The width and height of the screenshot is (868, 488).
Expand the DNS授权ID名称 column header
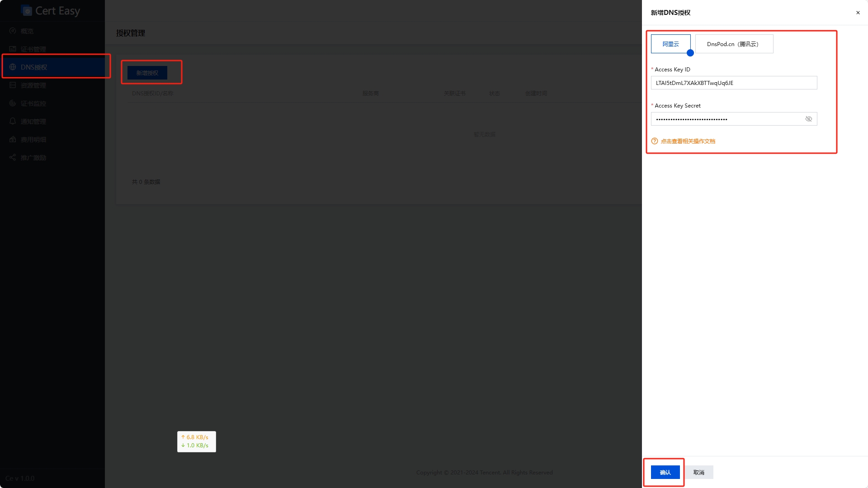pyautogui.click(x=152, y=93)
